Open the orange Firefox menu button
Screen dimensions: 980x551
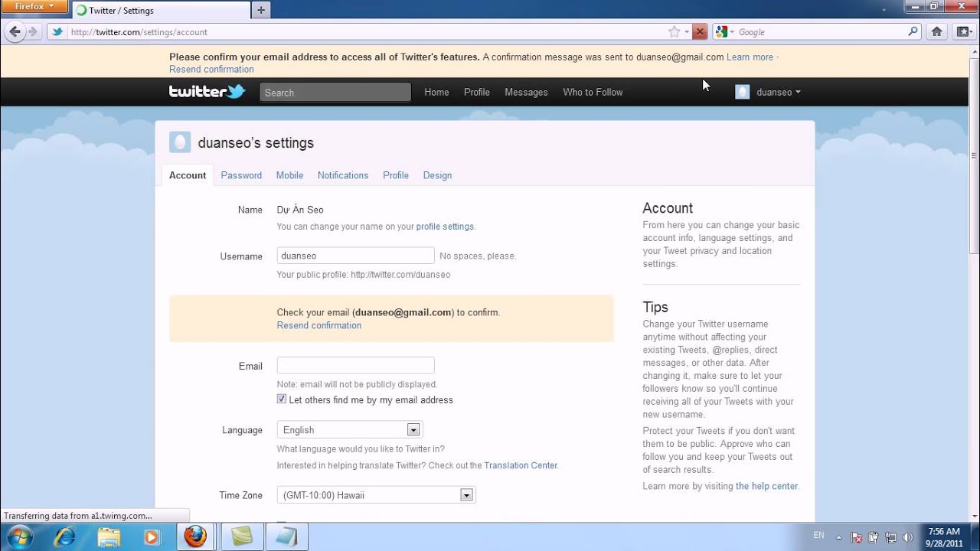pyautogui.click(x=35, y=7)
